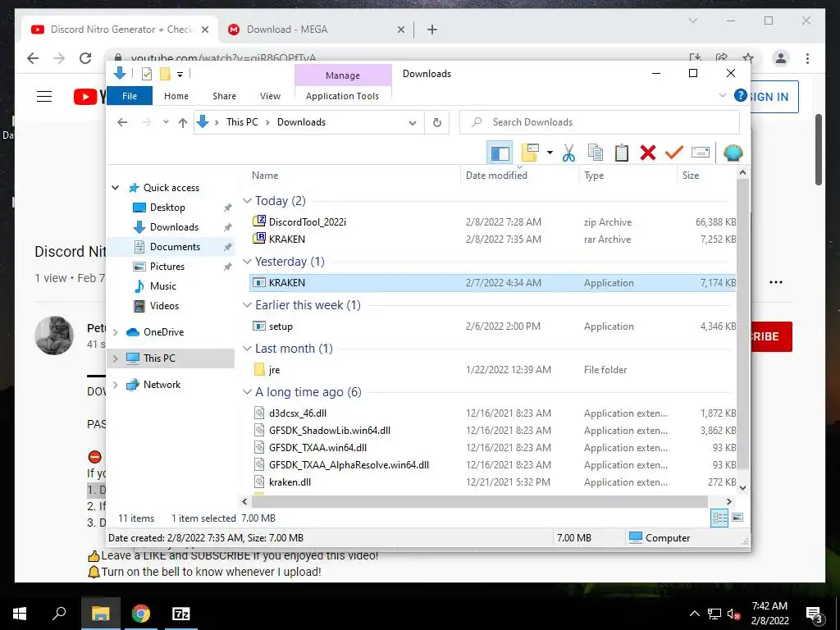Select the jre folder
The image size is (840, 630).
coord(267,370)
